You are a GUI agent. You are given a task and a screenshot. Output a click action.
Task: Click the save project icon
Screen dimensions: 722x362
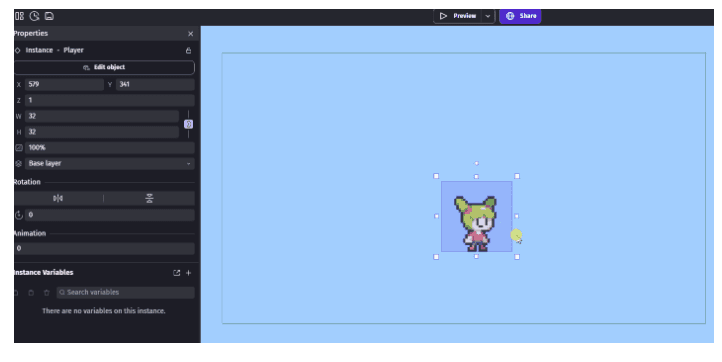(x=49, y=16)
